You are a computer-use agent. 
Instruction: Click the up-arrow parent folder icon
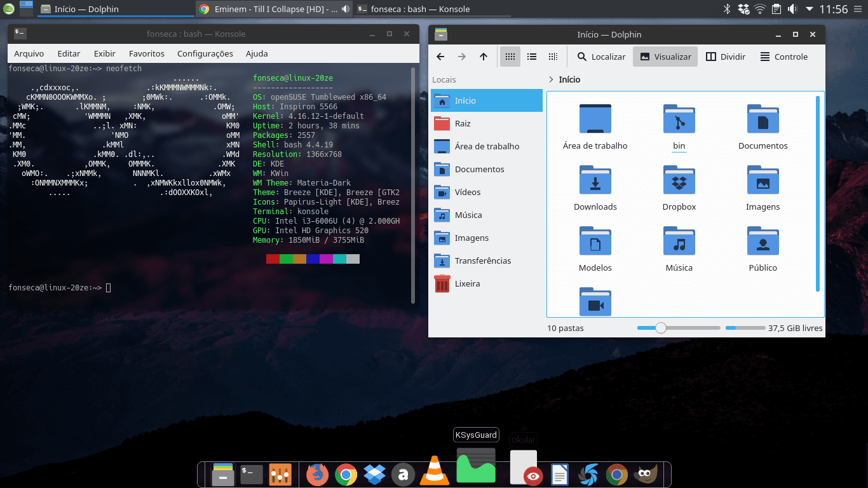pyautogui.click(x=483, y=56)
